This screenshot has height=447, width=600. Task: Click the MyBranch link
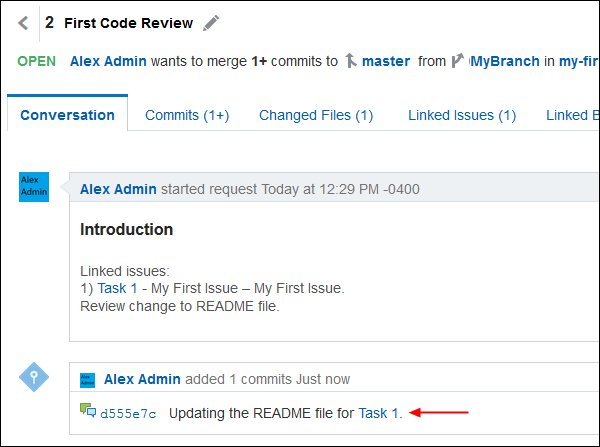505,61
